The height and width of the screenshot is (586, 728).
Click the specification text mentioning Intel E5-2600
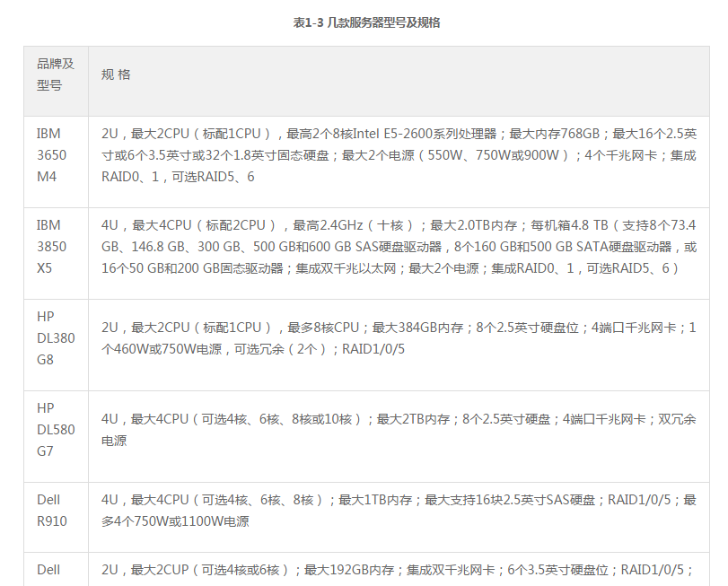coord(399,155)
